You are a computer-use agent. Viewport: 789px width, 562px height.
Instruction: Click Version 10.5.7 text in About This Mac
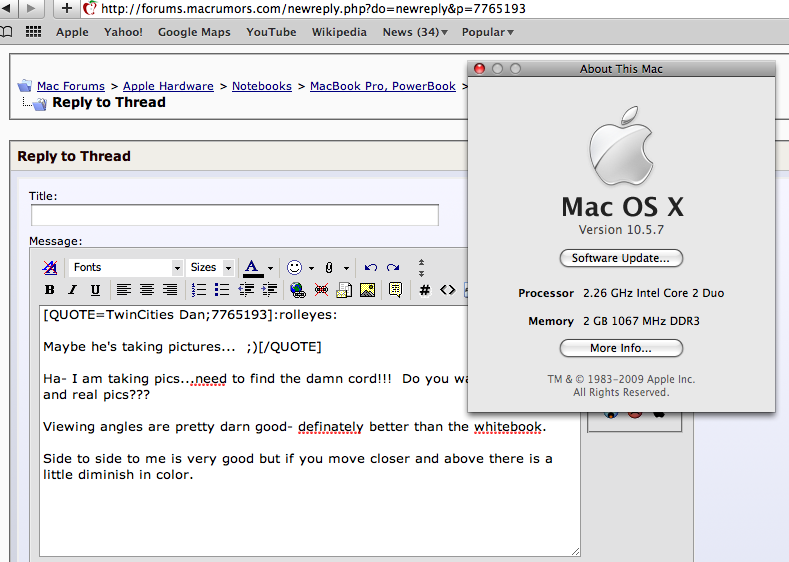pyautogui.click(x=621, y=230)
